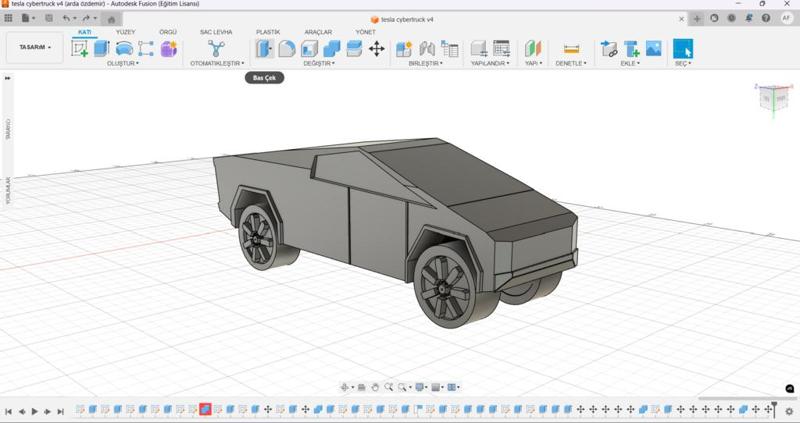Click the Create Sketch tool icon
This screenshot has height=423, width=800.
point(79,48)
